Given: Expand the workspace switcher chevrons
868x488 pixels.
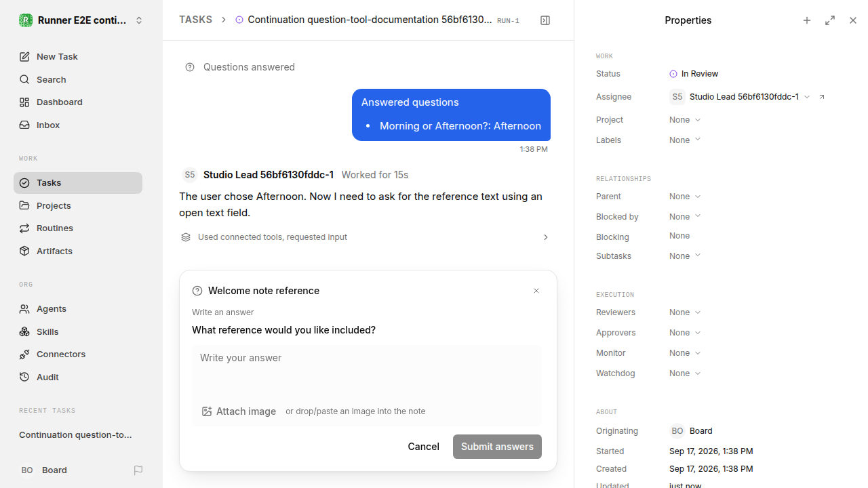Looking at the screenshot, I should (139, 20).
